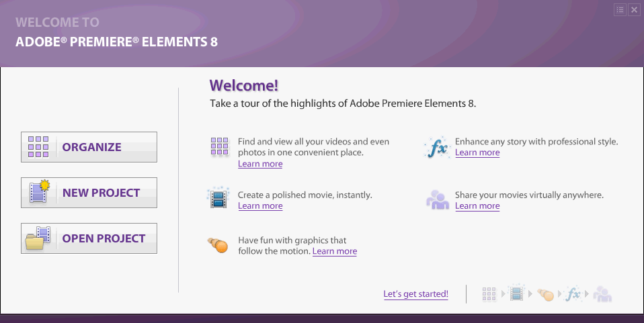Start a New Project
The image size is (644, 323).
pyautogui.click(x=89, y=193)
